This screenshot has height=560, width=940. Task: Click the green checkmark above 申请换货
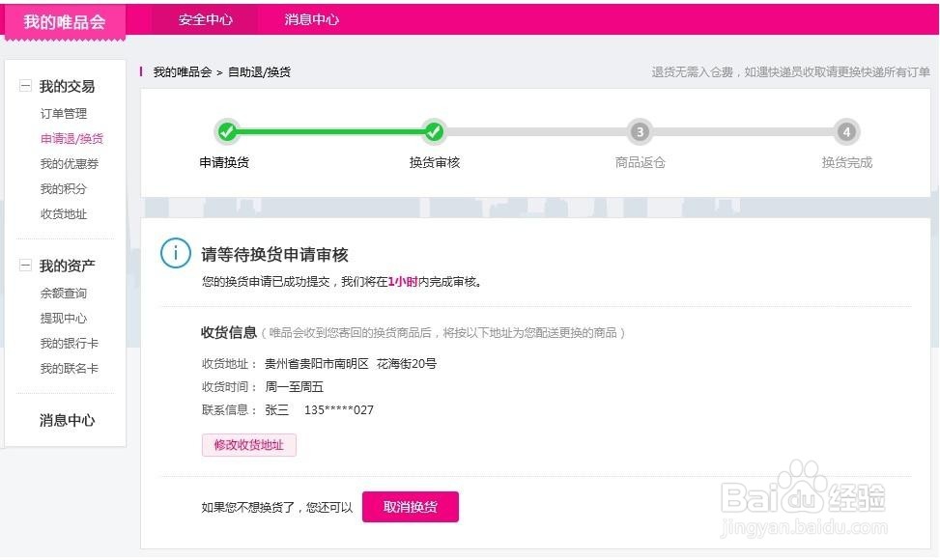226,131
